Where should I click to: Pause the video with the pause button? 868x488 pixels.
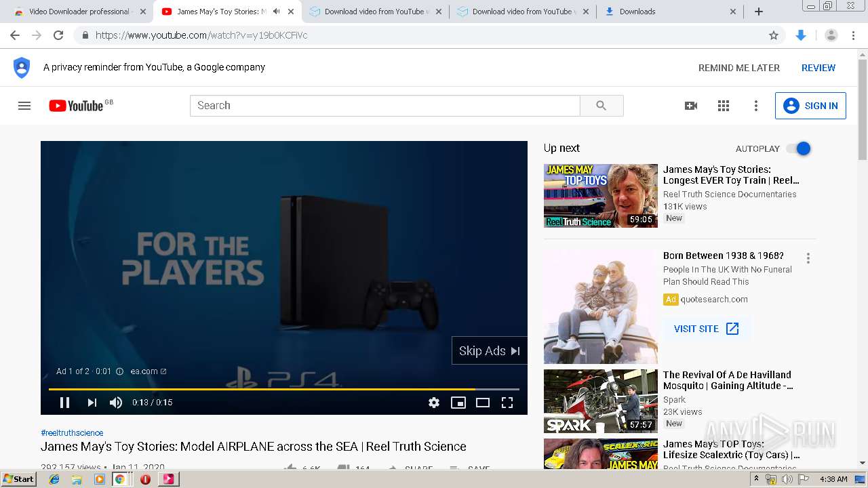[65, 403]
